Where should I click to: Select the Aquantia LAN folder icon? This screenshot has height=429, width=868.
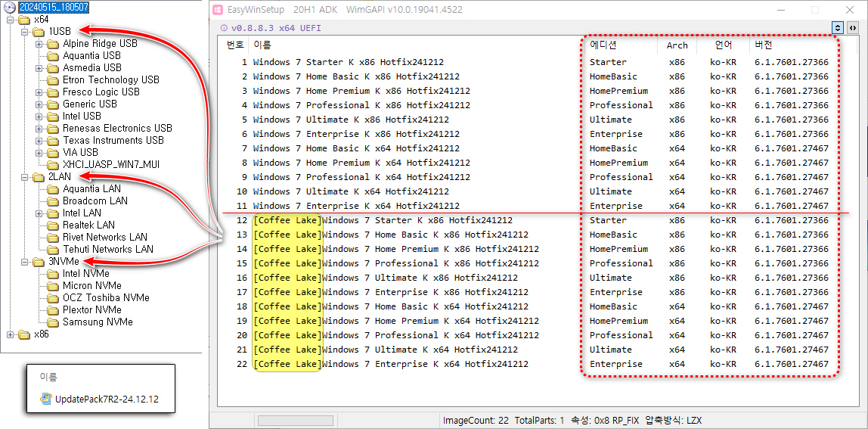point(53,190)
